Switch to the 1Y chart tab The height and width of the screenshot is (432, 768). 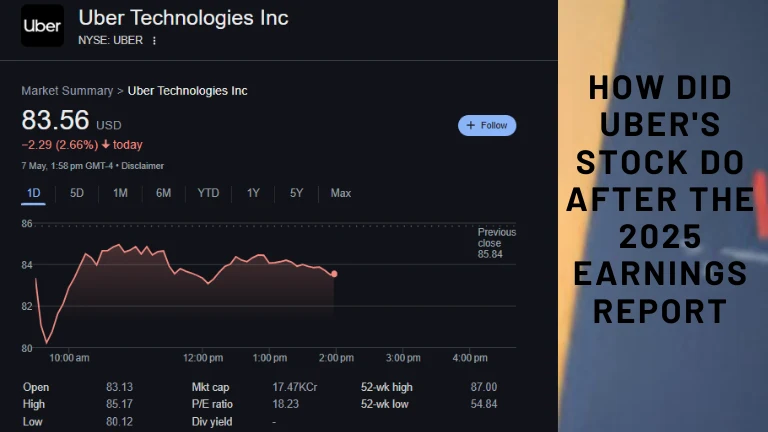pyautogui.click(x=253, y=193)
